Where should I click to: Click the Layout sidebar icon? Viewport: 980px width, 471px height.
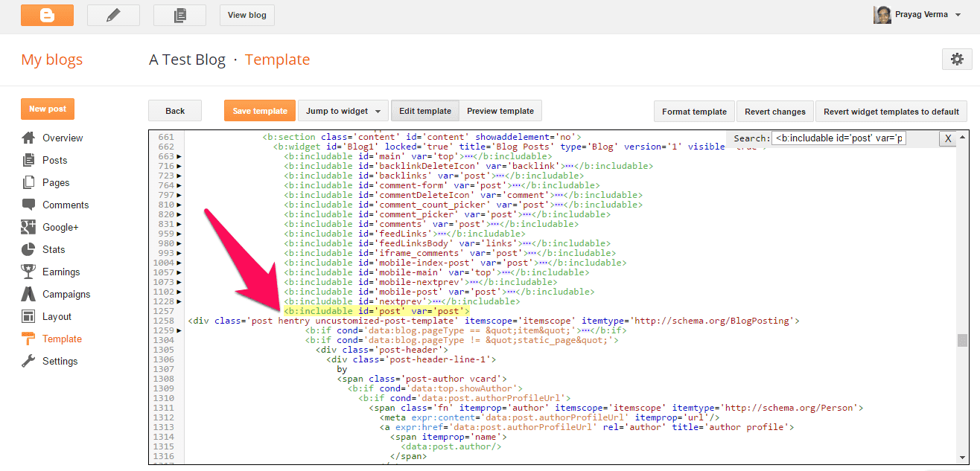tap(28, 316)
